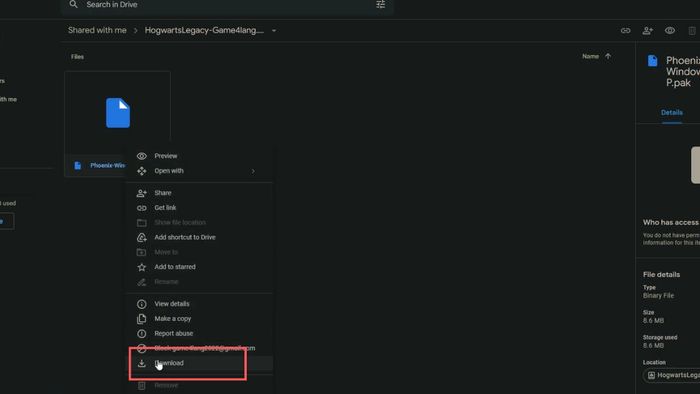Click the Get link chain icon in menu
The height and width of the screenshot is (394, 700).
click(142, 208)
